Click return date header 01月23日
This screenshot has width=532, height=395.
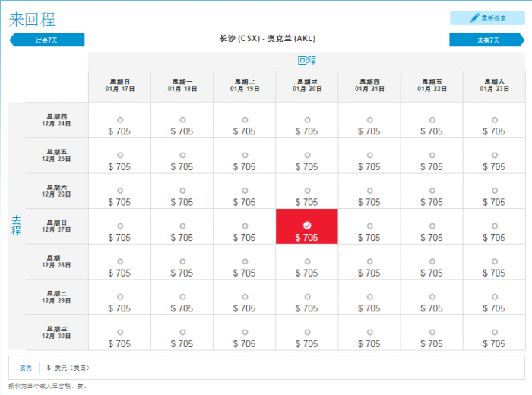tap(494, 85)
